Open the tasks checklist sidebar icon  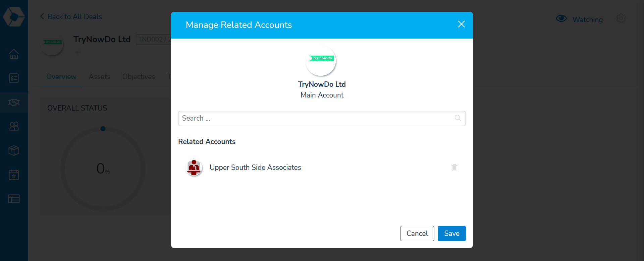pyautogui.click(x=14, y=78)
